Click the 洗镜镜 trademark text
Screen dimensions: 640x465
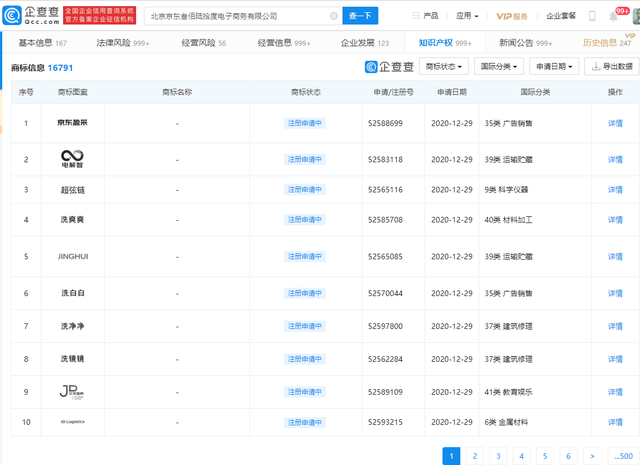[x=73, y=359]
